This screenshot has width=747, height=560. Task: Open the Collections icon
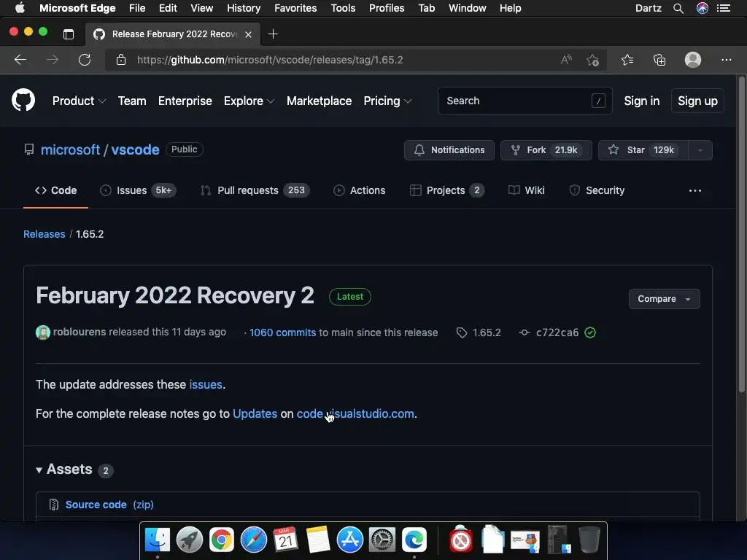click(x=659, y=60)
